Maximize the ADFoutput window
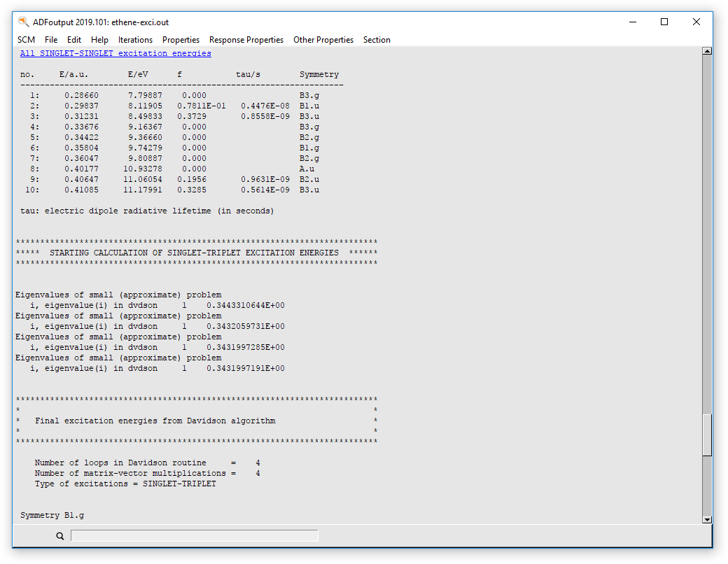This screenshot has width=728, height=564. pos(664,22)
